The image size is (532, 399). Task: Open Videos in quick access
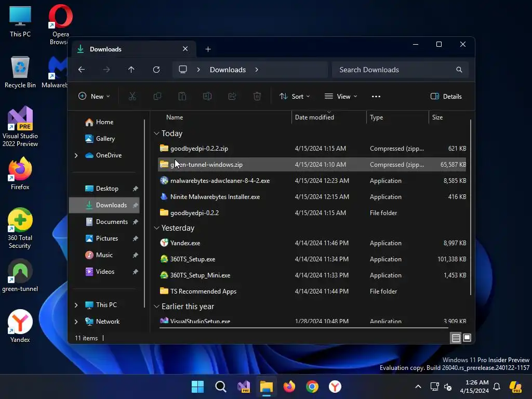(104, 272)
